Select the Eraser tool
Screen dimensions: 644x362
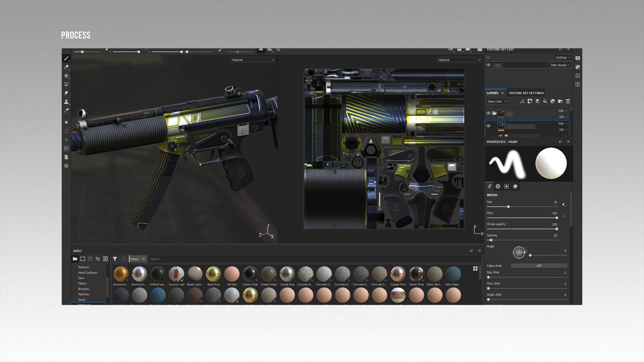click(66, 67)
